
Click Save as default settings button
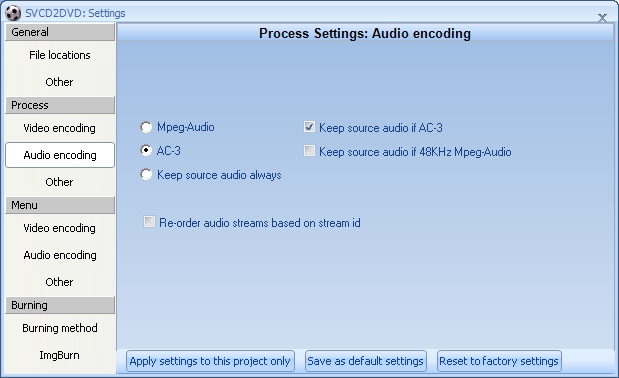point(366,361)
